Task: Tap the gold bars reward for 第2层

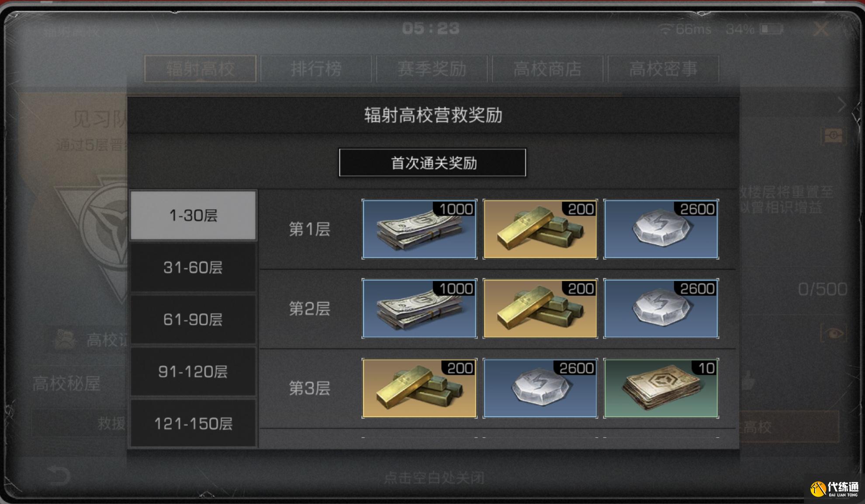Action: point(540,308)
